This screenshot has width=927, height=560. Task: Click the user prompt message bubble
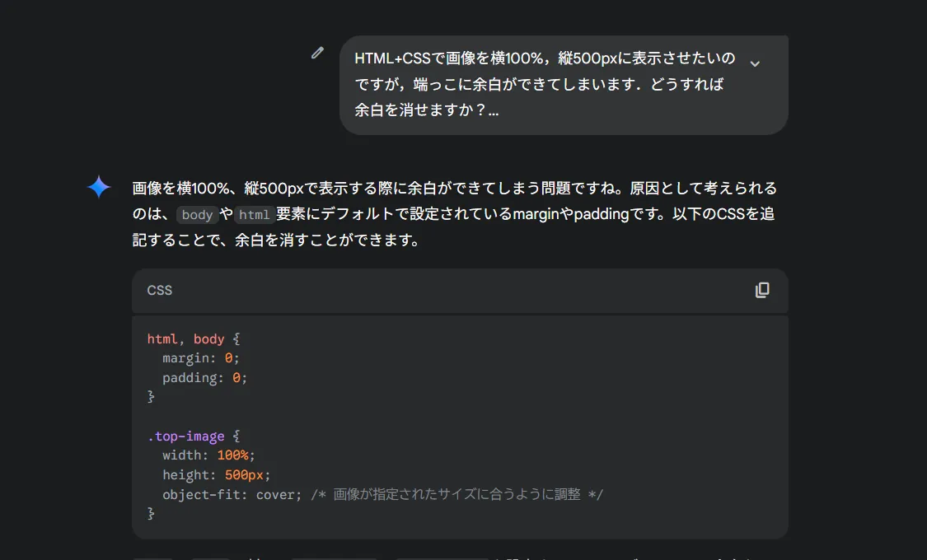click(544, 84)
